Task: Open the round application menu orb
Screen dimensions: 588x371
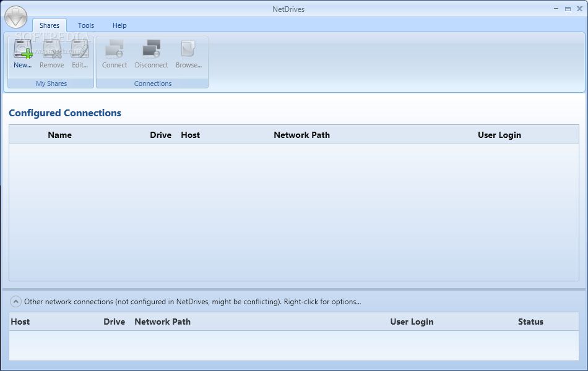Action: (15, 17)
